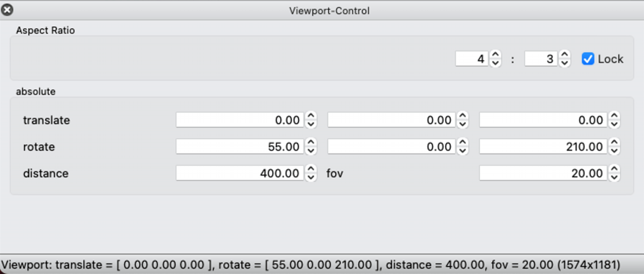Select the third rotate field showing 210.00
The height and width of the screenshot is (274, 644).
point(543,147)
